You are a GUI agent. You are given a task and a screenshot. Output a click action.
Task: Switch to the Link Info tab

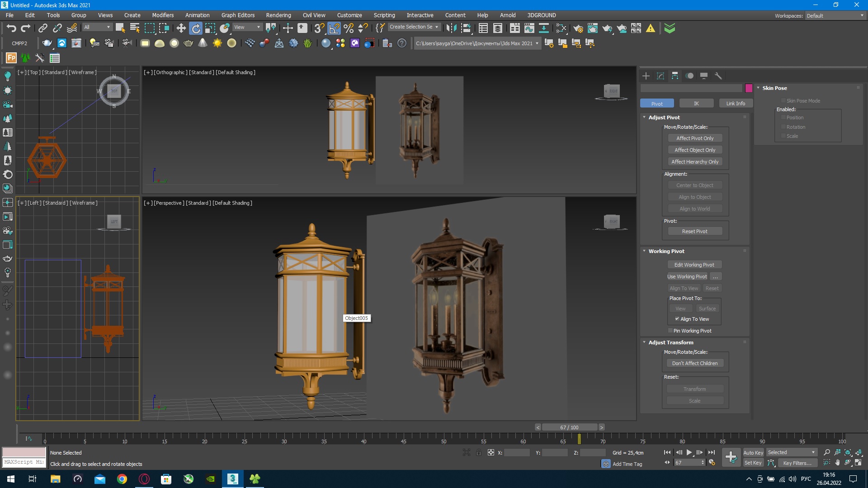click(736, 103)
